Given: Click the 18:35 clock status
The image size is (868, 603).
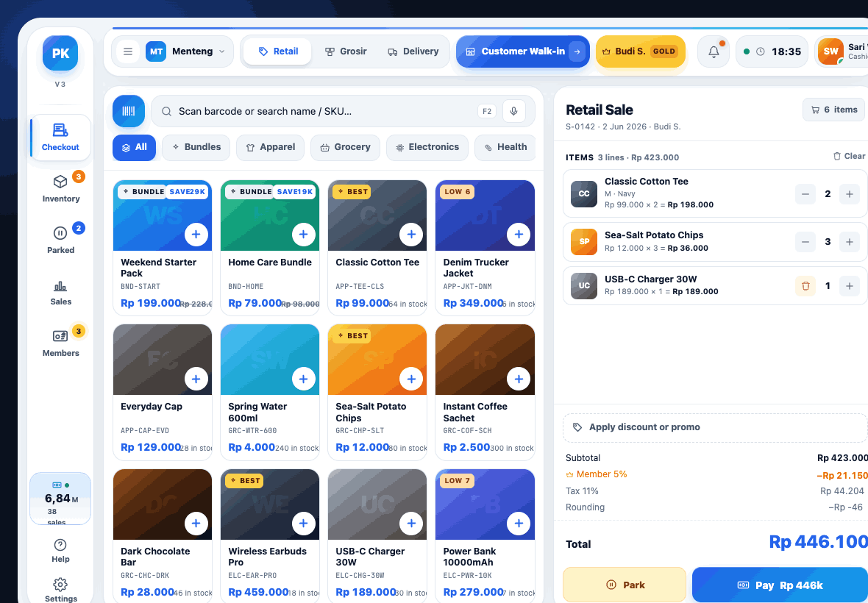Looking at the screenshot, I should tap(772, 51).
